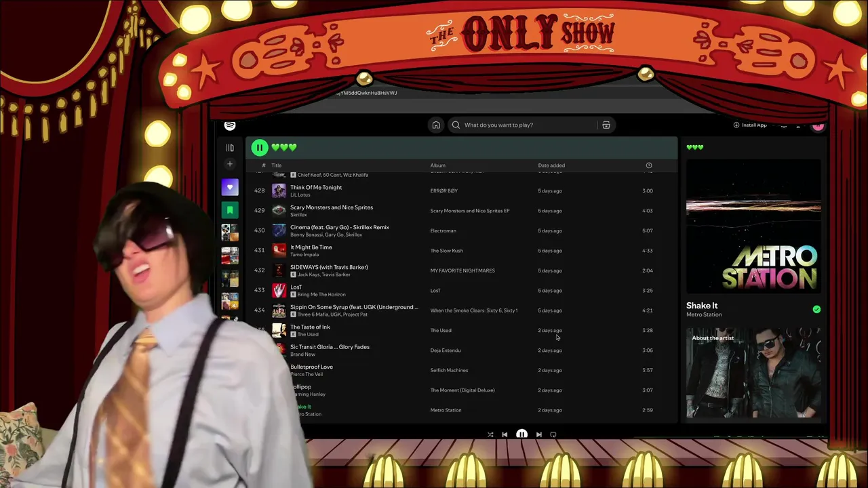Open album ERRØR BØY

coord(444,190)
